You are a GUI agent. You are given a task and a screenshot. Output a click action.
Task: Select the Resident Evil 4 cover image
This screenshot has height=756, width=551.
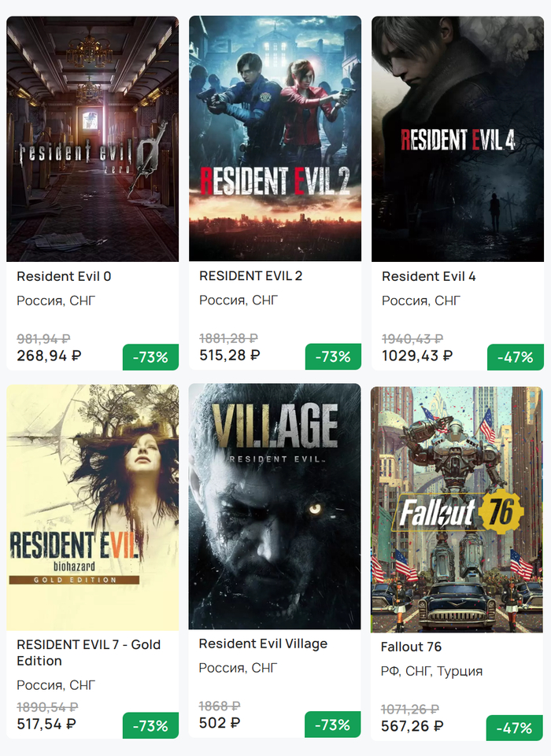pyautogui.click(x=457, y=139)
